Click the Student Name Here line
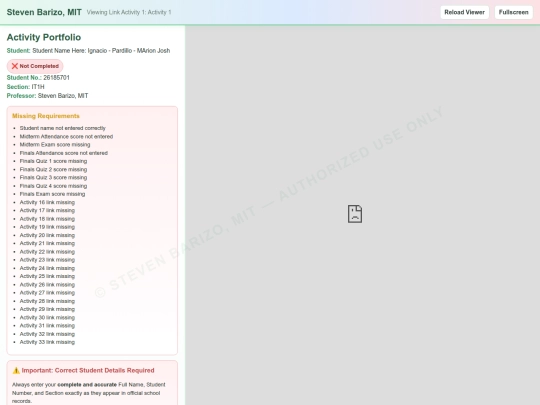The height and width of the screenshot is (405, 540). click(x=88, y=51)
